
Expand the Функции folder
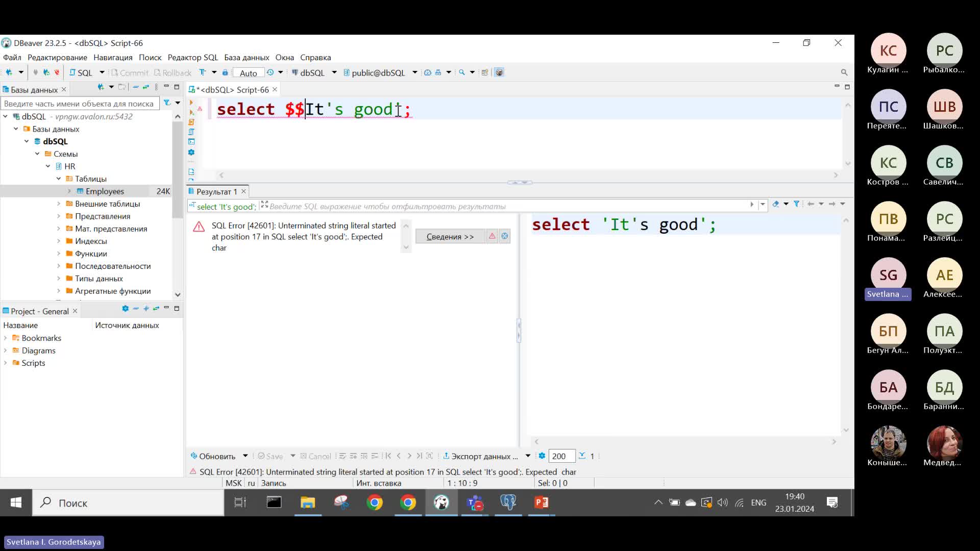click(x=59, y=253)
